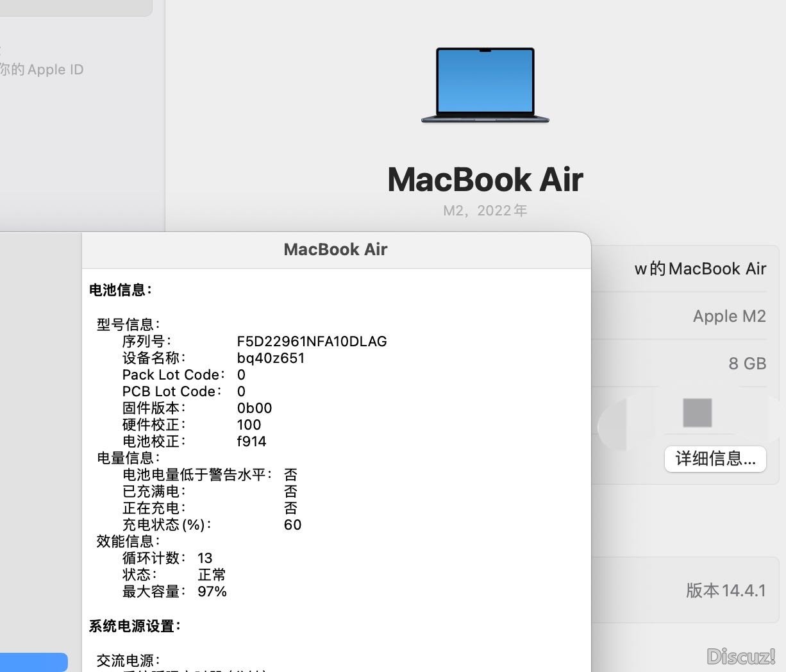Click the '充电状态 (%):' label
786x672 pixels.
[167, 525]
